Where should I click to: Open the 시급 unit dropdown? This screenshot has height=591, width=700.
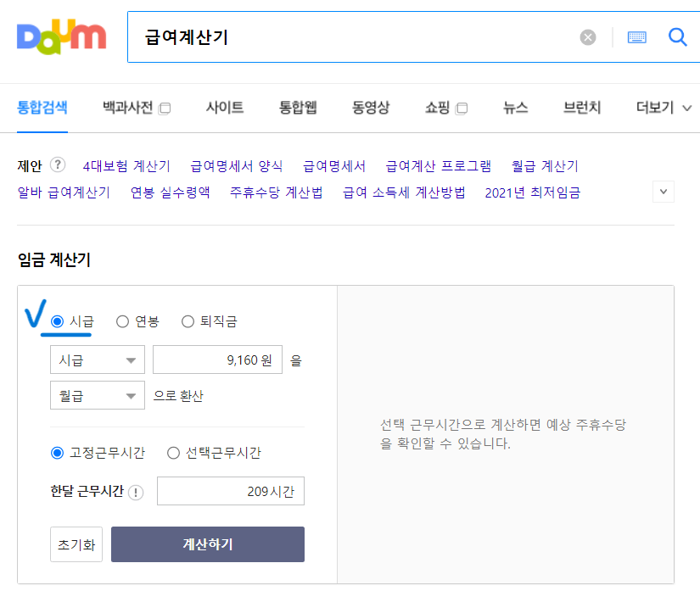(98, 360)
